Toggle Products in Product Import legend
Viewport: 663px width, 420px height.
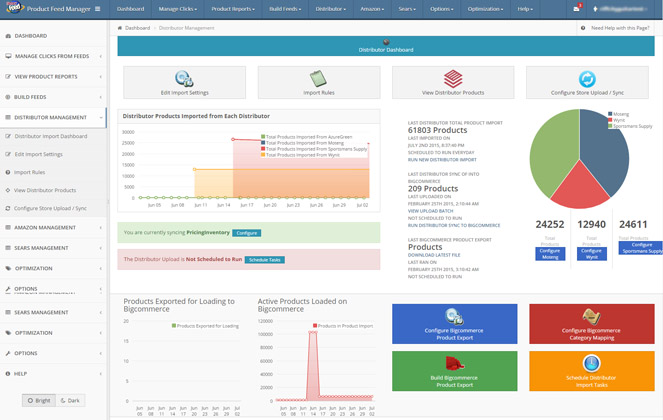coord(343,326)
